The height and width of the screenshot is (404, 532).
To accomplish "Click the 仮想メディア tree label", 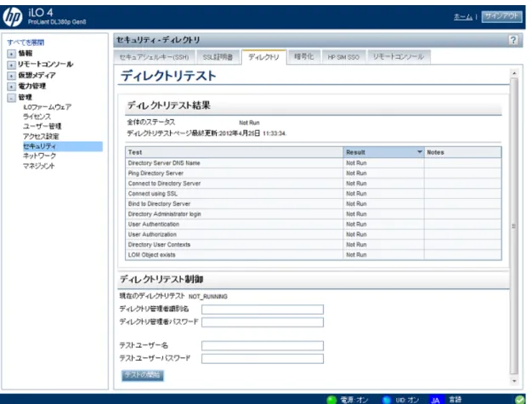I will 37,76.
